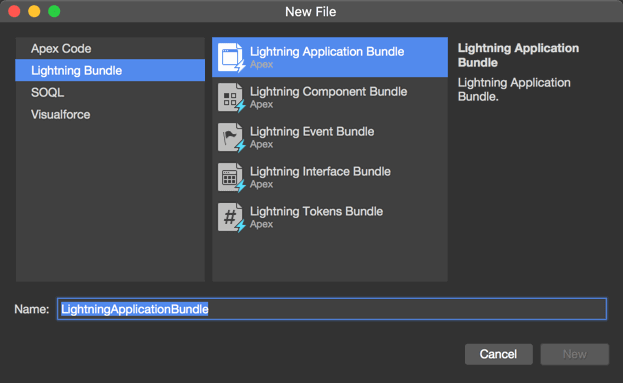623x383 pixels.
Task: Close the New File dialog with red button
Action: [x=14, y=12]
